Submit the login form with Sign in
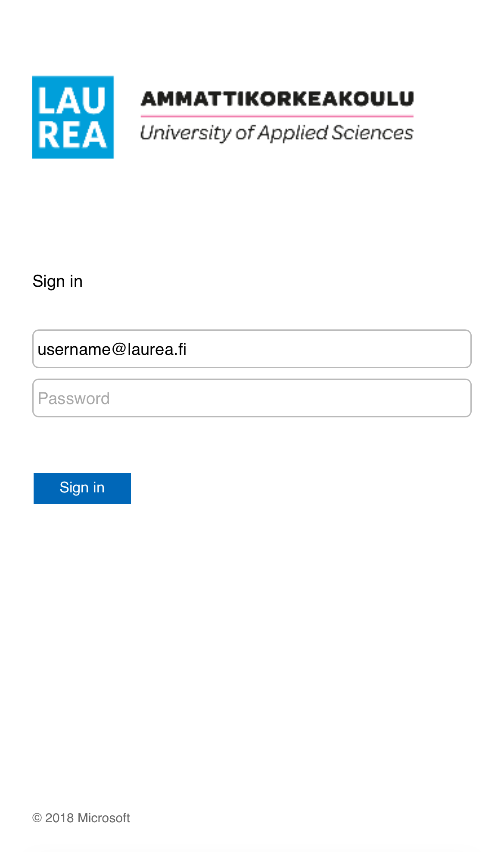 [82, 488]
